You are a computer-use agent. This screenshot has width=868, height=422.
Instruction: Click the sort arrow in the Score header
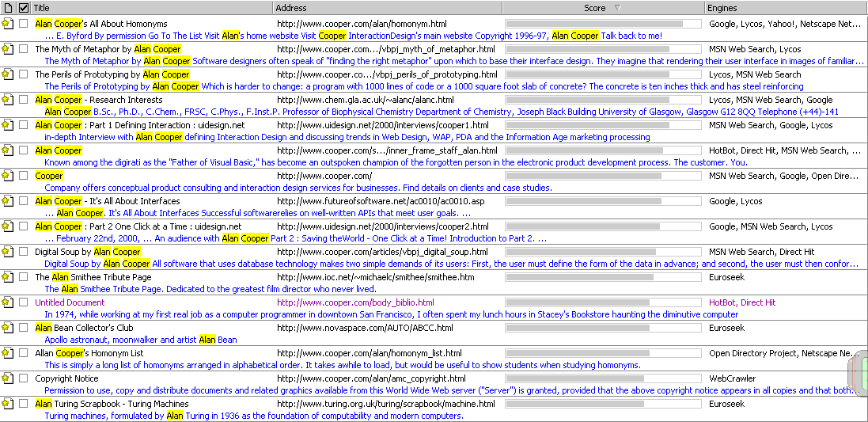(x=617, y=8)
